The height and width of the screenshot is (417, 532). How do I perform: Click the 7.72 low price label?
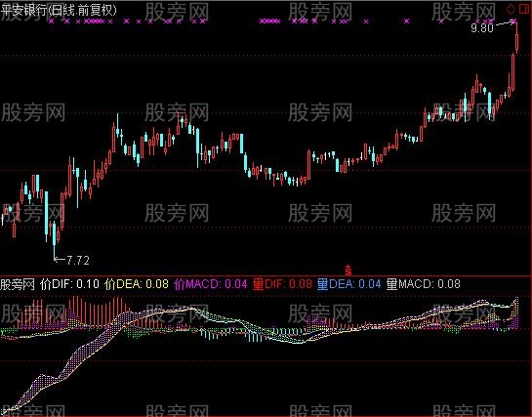pos(78,260)
